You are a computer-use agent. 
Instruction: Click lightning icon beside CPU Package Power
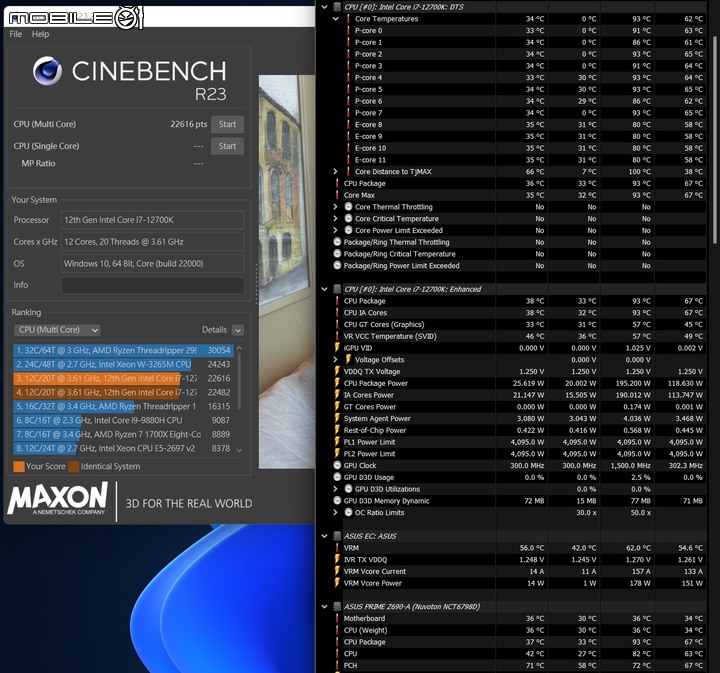337,383
